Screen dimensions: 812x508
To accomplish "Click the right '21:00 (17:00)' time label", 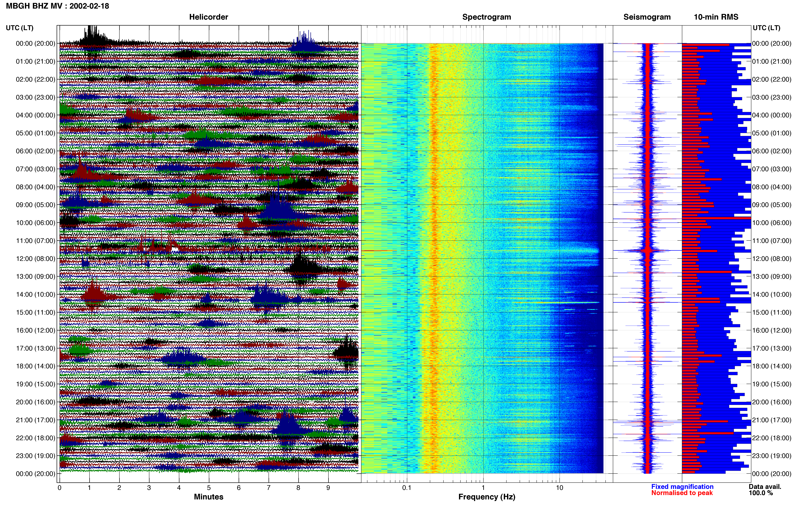I will [x=772, y=420].
